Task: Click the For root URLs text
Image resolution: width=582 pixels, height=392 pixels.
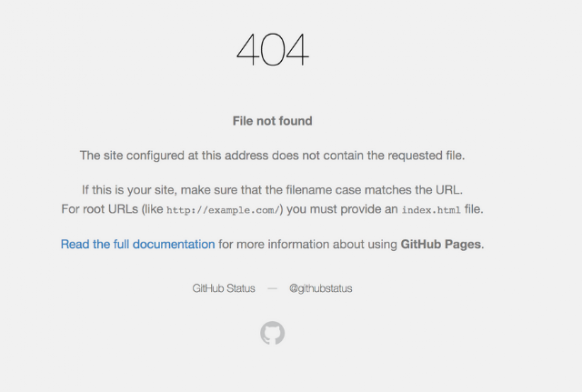Action: pos(99,209)
